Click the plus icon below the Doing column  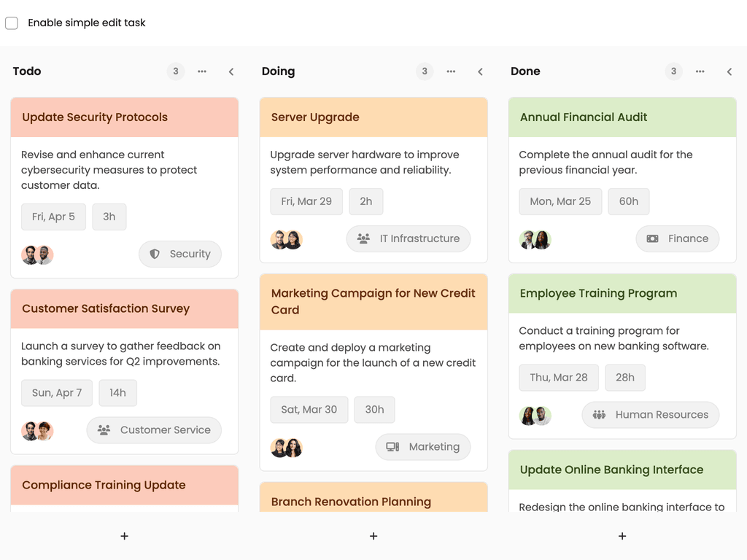click(373, 536)
